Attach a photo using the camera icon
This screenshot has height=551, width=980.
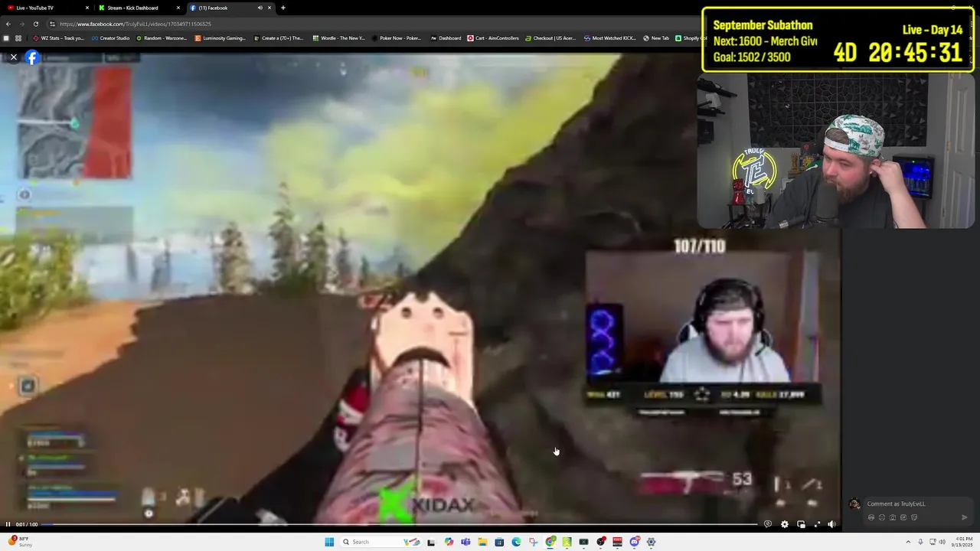click(893, 517)
